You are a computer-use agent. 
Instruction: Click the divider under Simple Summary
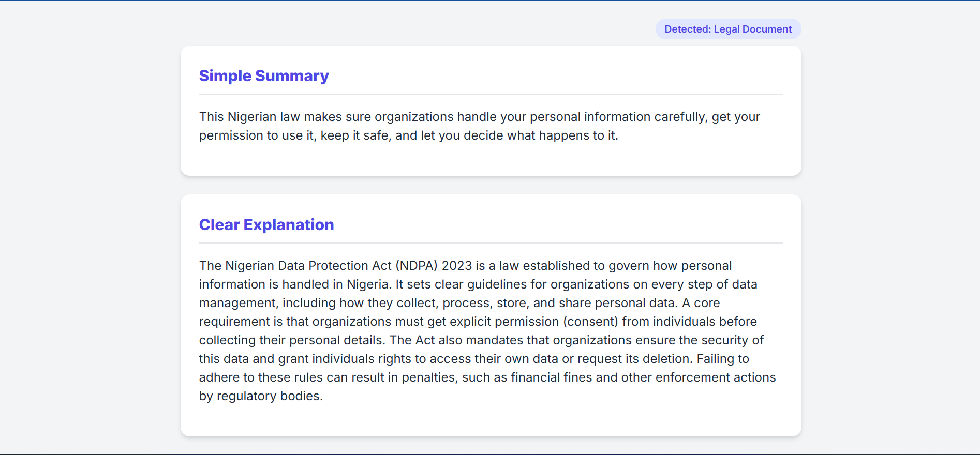(491, 95)
